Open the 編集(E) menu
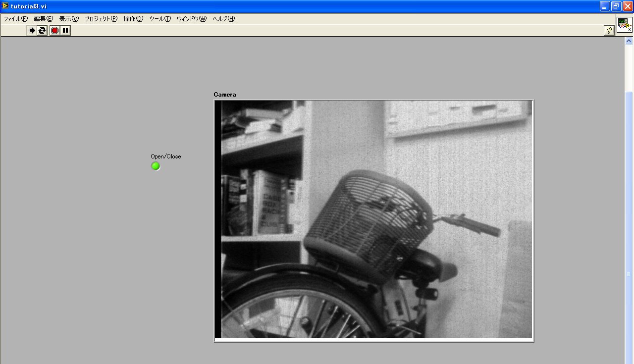The image size is (634, 364). pyautogui.click(x=43, y=19)
